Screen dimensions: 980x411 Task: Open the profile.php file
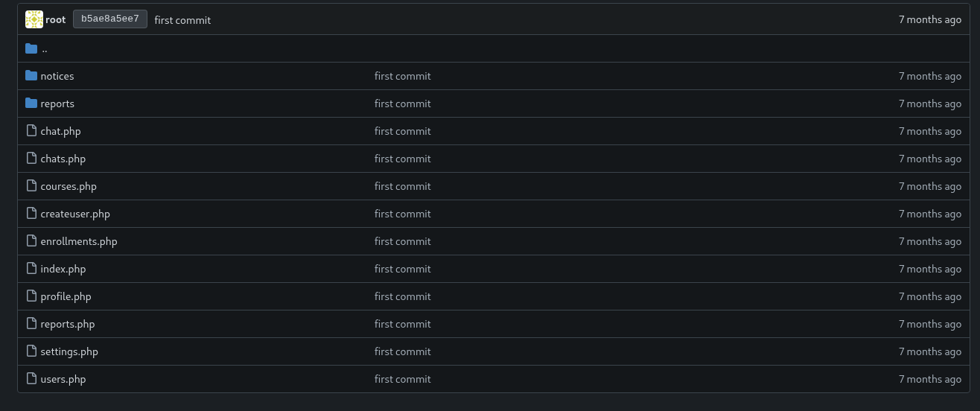[x=66, y=296]
